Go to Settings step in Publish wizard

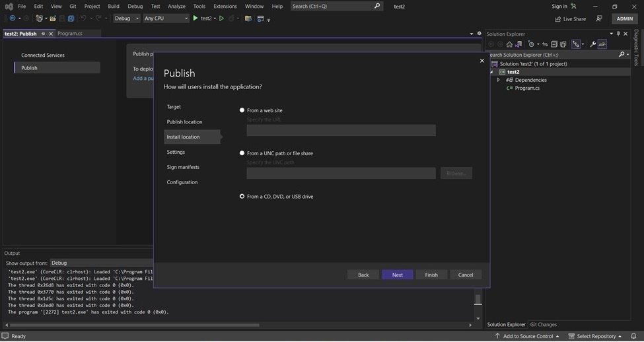pyautogui.click(x=176, y=152)
